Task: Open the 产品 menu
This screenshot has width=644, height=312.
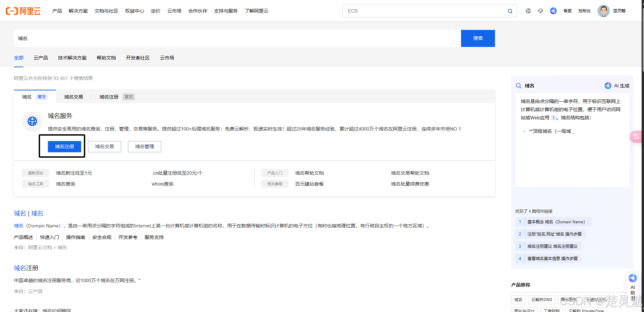Action: [x=57, y=11]
